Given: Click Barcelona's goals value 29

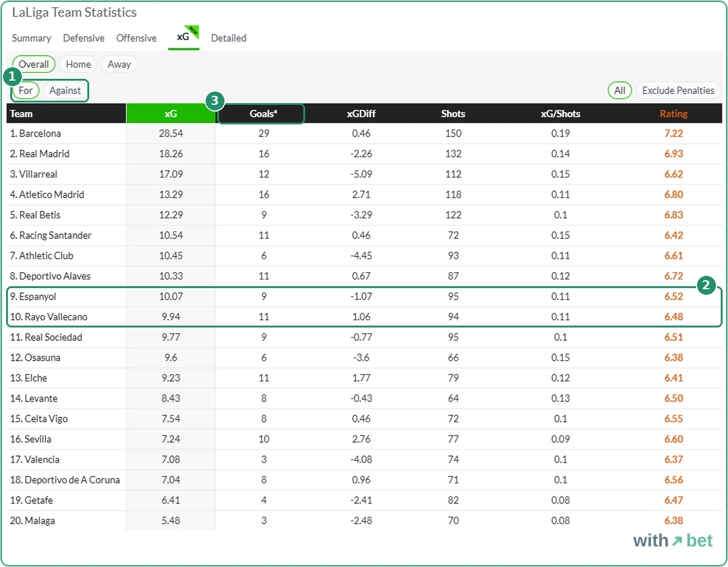Looking at the screenshot, I should click(264, 133).
